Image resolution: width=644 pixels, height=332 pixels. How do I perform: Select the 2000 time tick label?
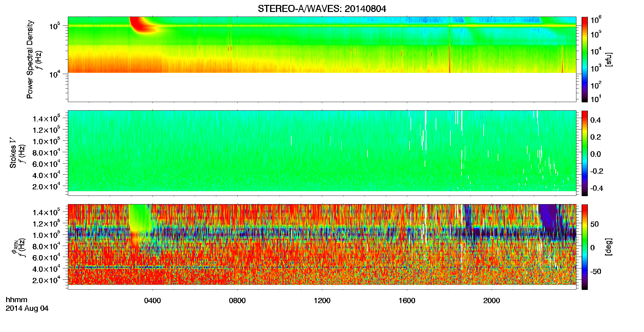pos(492,300)
